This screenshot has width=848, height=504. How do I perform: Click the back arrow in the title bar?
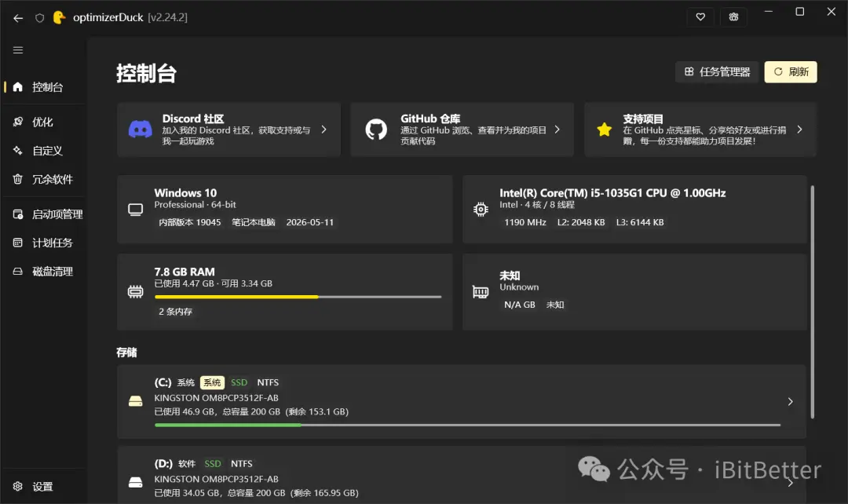(18, 18)
